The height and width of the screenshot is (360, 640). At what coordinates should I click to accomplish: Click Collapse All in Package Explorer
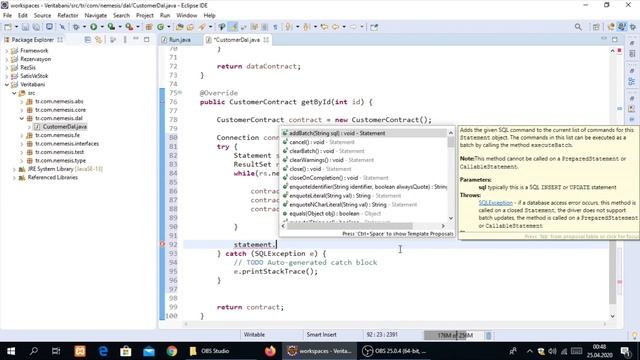coord(87,40)
